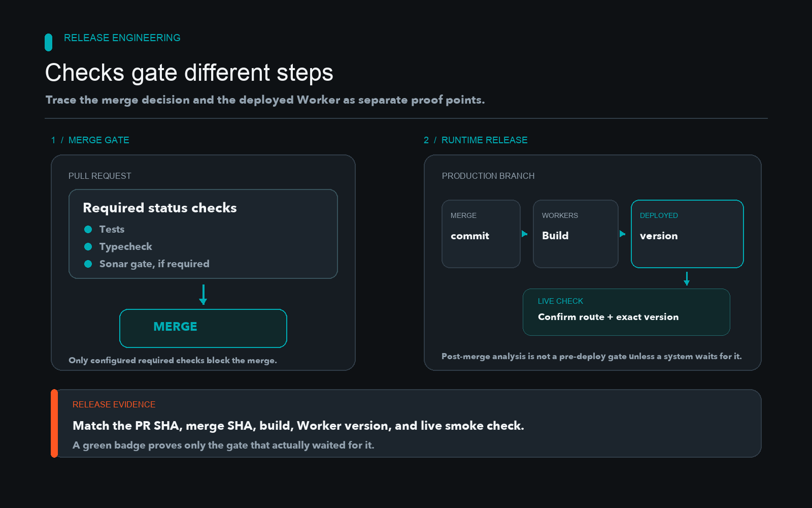Click the title 'Checks gate different steps'

click(189, 73)
